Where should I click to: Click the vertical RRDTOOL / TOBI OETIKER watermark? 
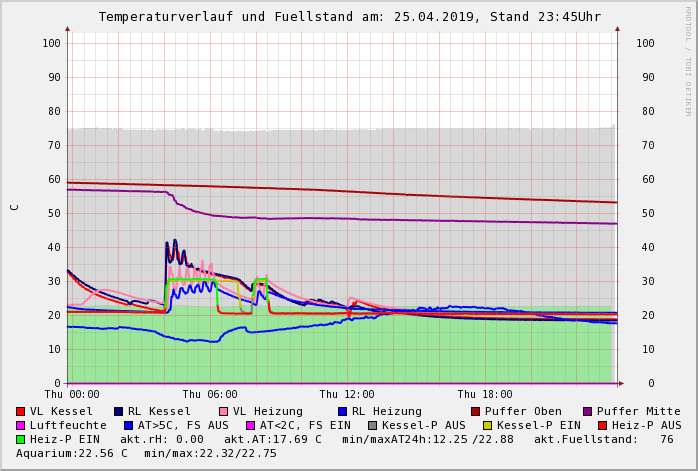[688, 60]
